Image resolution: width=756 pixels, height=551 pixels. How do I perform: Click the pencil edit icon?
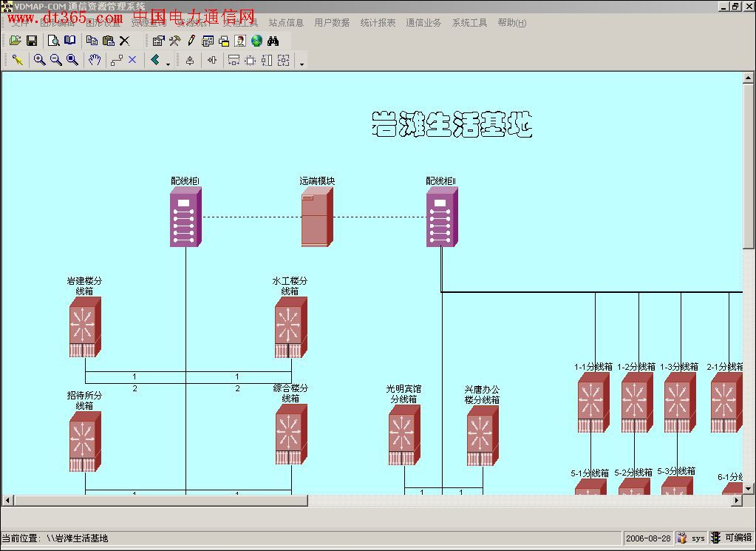click(191, 41)
